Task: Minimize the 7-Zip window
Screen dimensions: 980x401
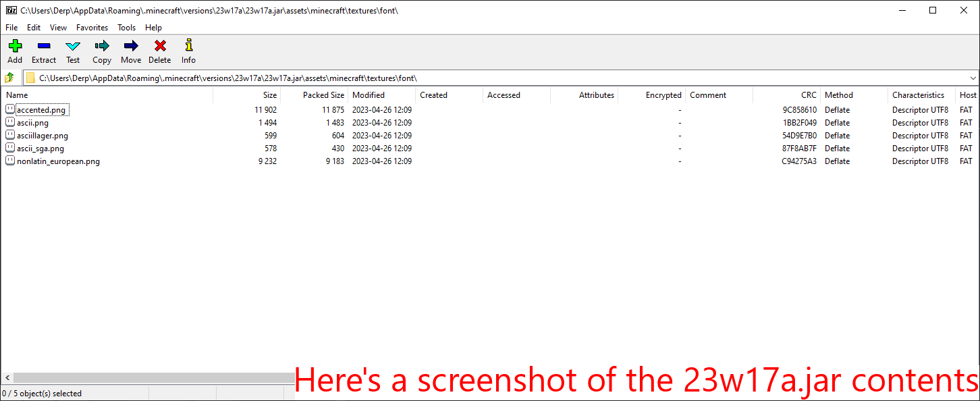Action: click(x=902, y=10)
